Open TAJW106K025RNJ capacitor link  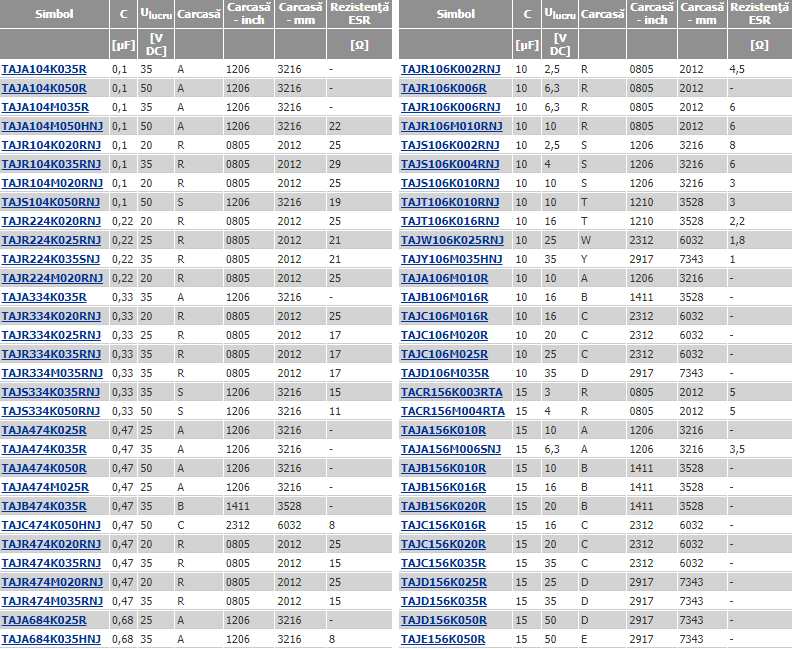pos(453,240)
